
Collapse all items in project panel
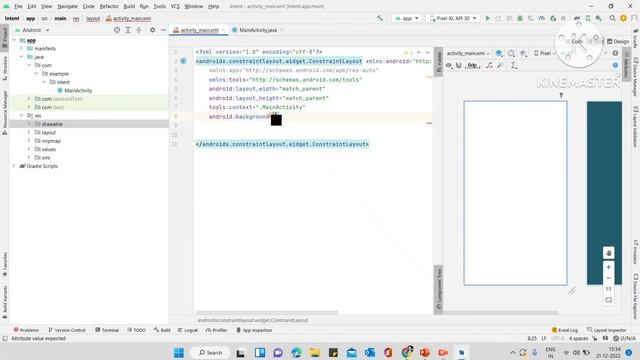tap(139, 30)
